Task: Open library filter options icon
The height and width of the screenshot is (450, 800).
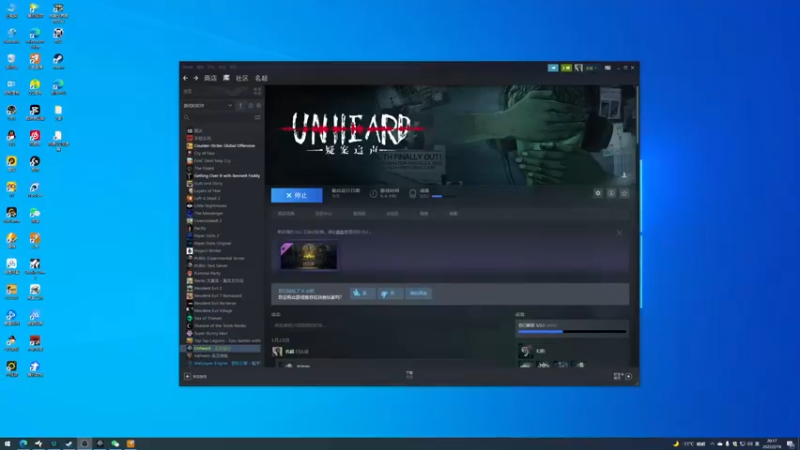Action: click(x=257, y=117)
